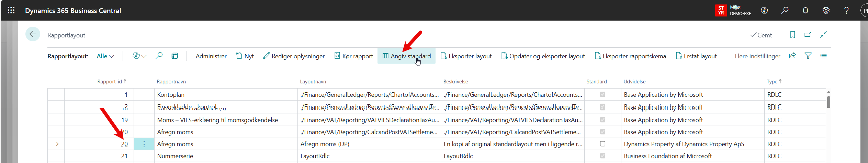Screen dimensions: 868x163
Task: Select the Moms – VIES-erklæring til momsgodkendelse cell
Action: [226, 120]
